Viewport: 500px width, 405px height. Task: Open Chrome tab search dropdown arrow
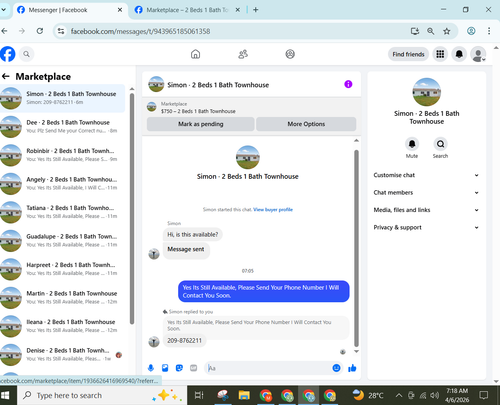[3, 10]
